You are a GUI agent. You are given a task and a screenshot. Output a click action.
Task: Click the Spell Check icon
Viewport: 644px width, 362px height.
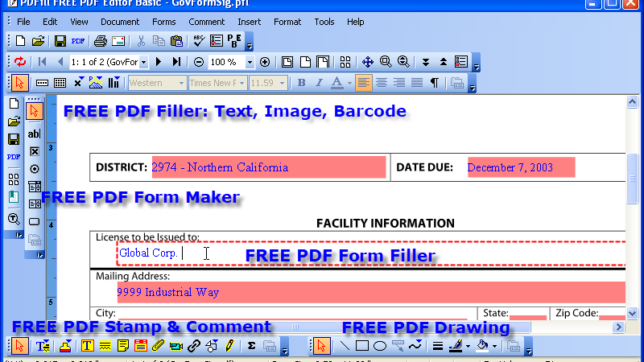199,41
